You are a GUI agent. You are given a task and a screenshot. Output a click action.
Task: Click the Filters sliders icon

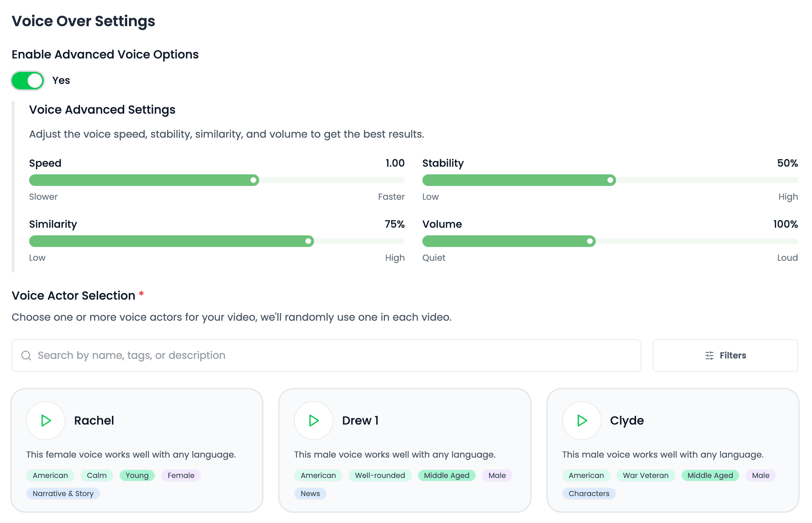pos(710,356)
